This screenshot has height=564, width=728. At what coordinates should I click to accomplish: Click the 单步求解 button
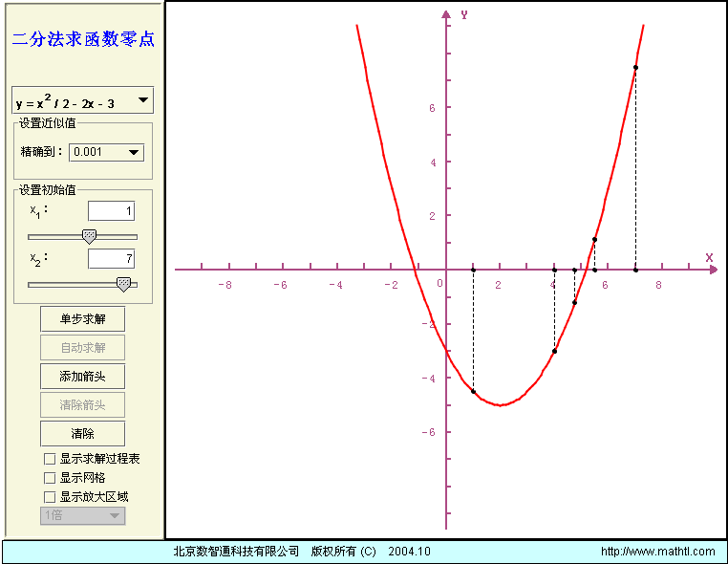pos(83,318)
